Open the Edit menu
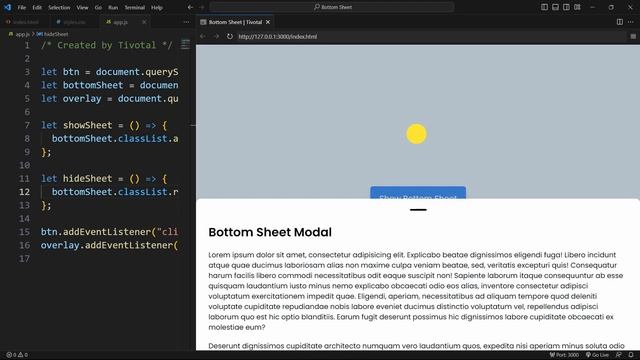This screenshot has height=360, width=640. (37, 7)
